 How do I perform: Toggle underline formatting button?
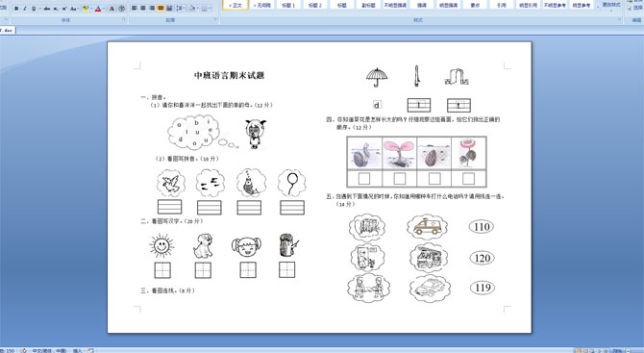coord(34,9)
